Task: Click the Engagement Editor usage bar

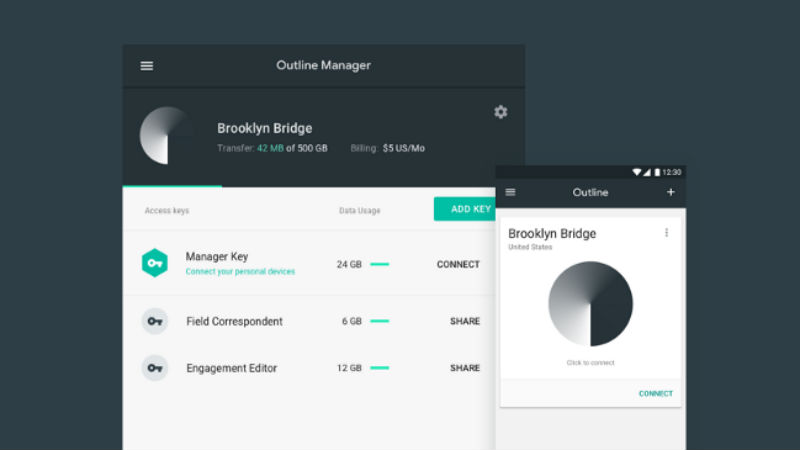Action: click(380, 368)
